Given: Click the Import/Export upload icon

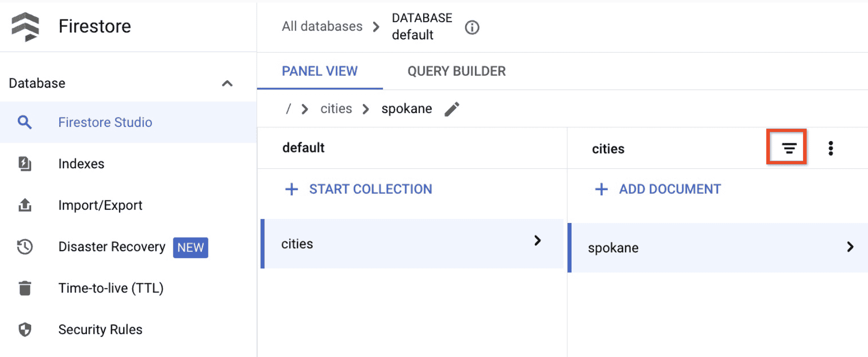Looking at the screenshot, I should coord(25,205).
